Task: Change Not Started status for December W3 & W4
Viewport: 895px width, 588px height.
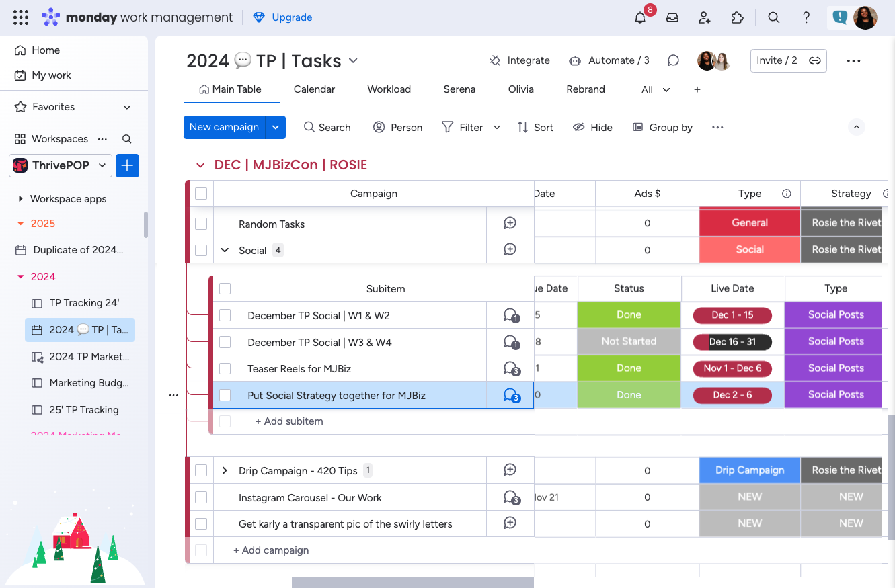Action: click(629, 341)
